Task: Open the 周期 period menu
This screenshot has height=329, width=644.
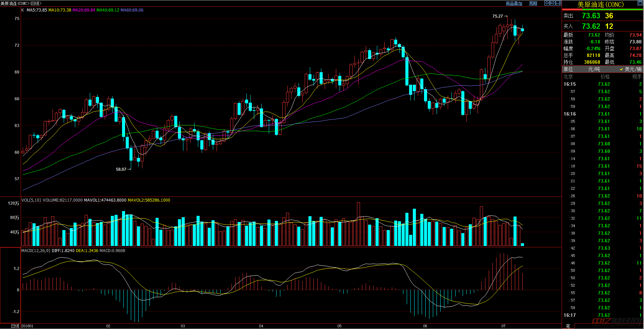Action: (533, 3)
